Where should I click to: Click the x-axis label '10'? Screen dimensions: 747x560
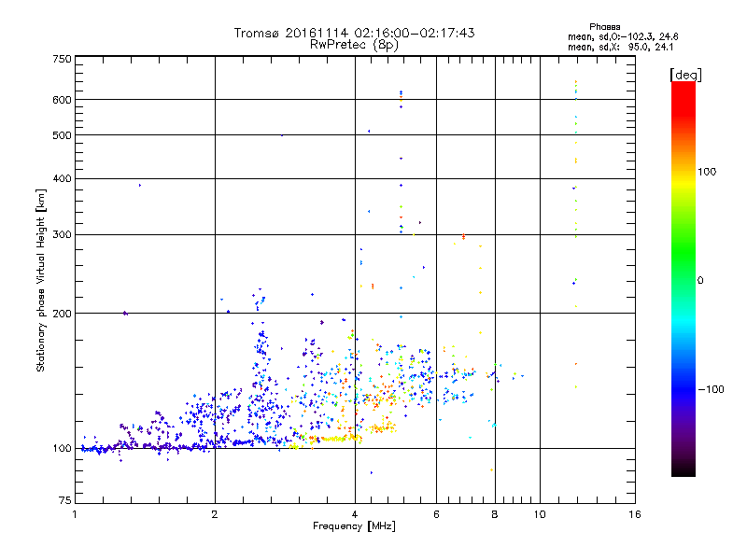540,514
